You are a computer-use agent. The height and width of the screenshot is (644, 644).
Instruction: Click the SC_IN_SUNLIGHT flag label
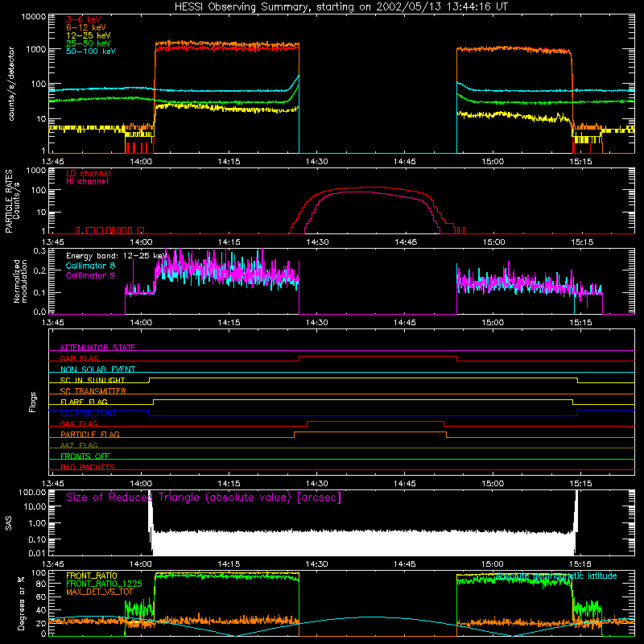(93, 380)
